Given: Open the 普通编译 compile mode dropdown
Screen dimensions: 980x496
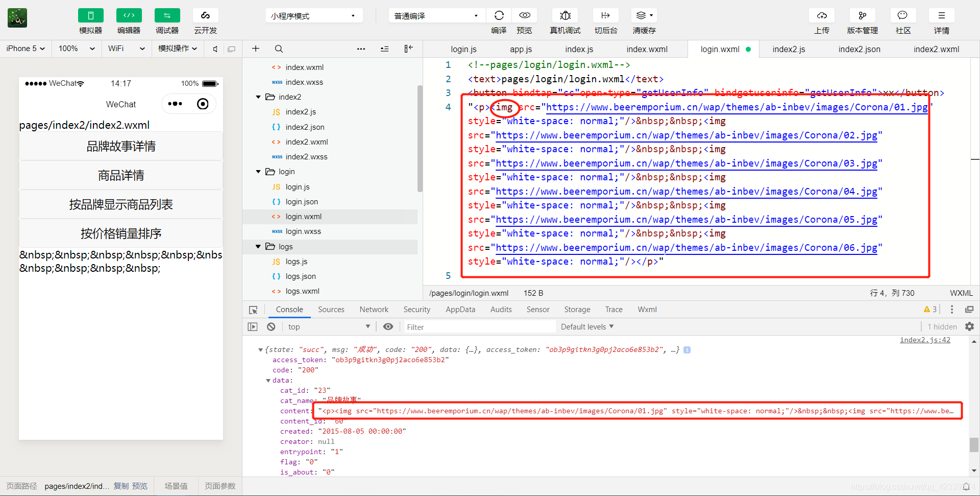Looking at the screenshot, I should click(437, 16).
